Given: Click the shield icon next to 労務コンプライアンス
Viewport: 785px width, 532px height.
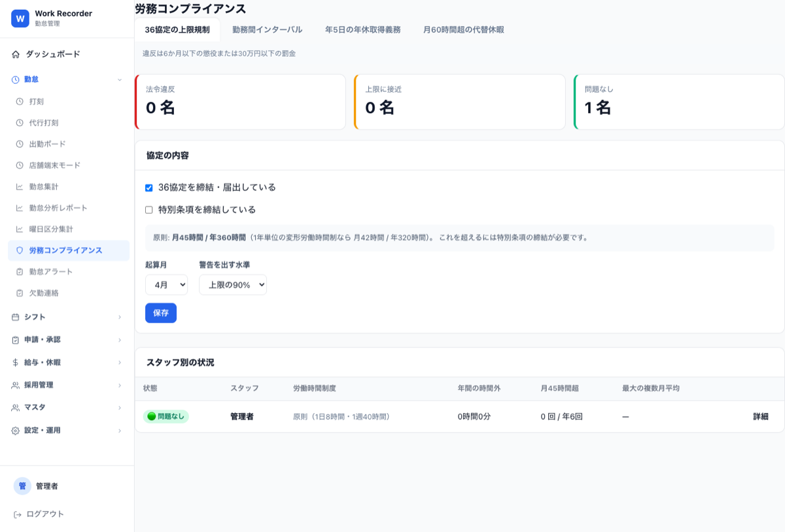Looking at the screenshot, I should click(x=20, y=250).
